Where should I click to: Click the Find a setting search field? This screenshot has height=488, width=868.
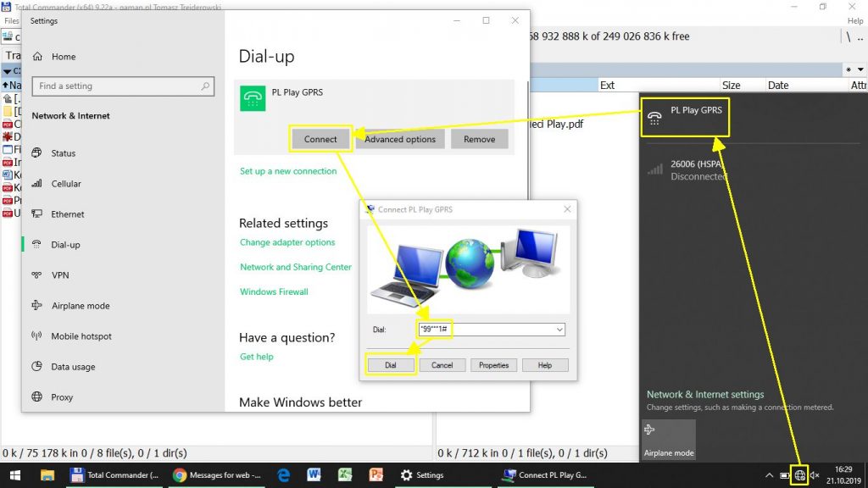click(123, 86)
